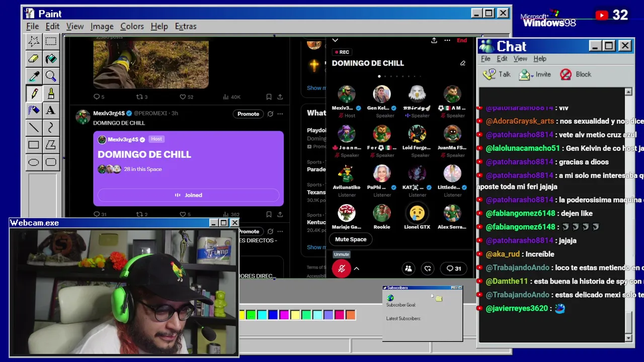Click the YouTube icon in top right
The image size is (644, 362).
pyautogui.click(x=602, y=16)
